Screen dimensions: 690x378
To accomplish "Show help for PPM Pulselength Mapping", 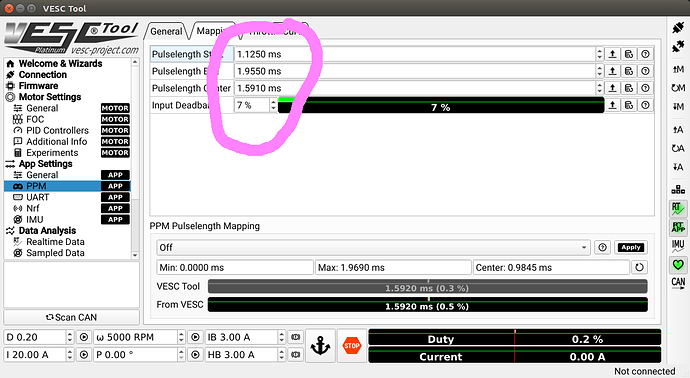I will click(x=602, y=247).
